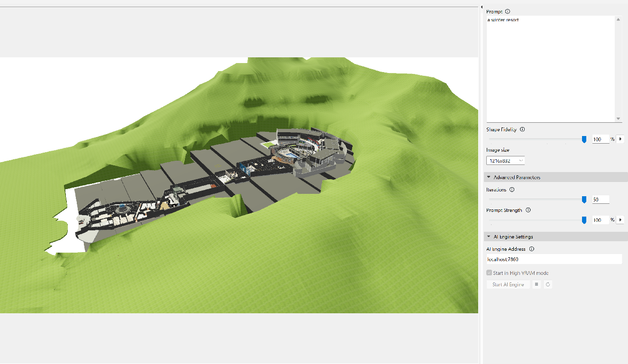Collapse the AI Engine Settings section
This screenshot has width=628, height=364.
(x=489, y=237)
